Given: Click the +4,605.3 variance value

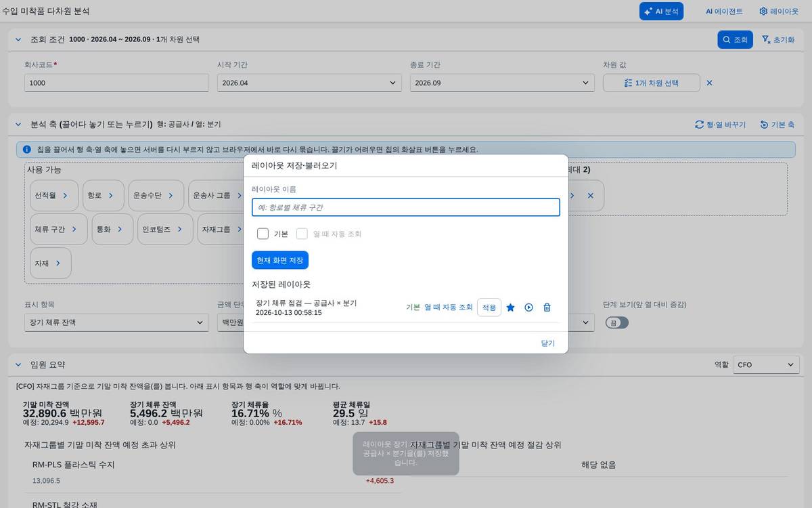Looking at the screenshot, I should pyautogui.click(x=380, y=481).
